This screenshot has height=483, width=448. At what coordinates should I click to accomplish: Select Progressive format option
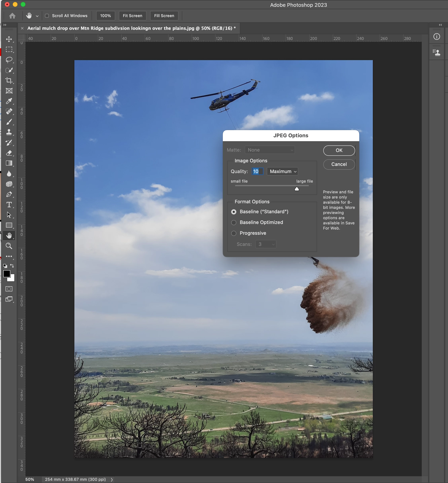pyautogui.click(x=234, y=233)
